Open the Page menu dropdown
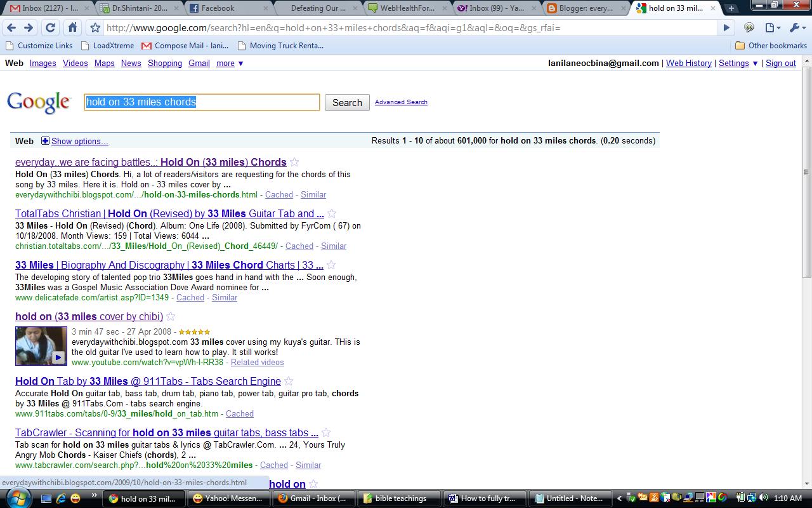Viewport: 812px width, 508px height. click(x=771, y=28)
